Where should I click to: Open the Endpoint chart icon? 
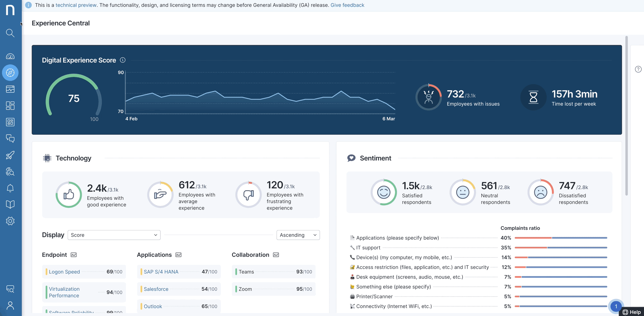(74, 255)
